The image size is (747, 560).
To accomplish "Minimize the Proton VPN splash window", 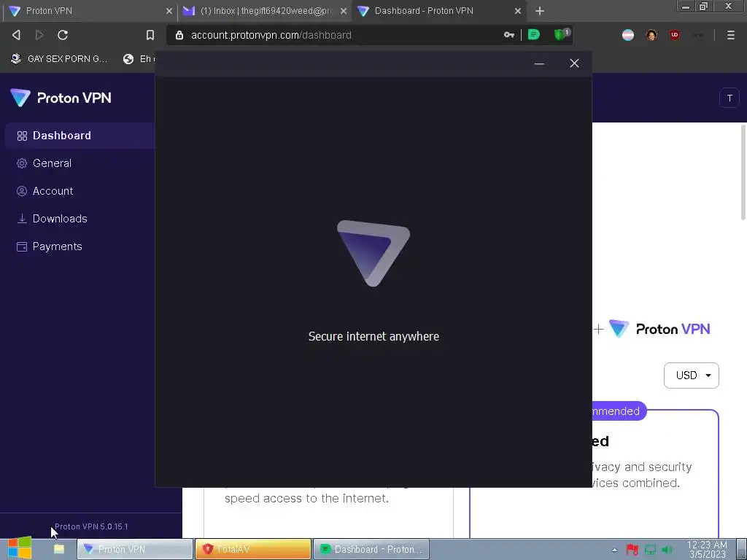I will tap(539, 63).
